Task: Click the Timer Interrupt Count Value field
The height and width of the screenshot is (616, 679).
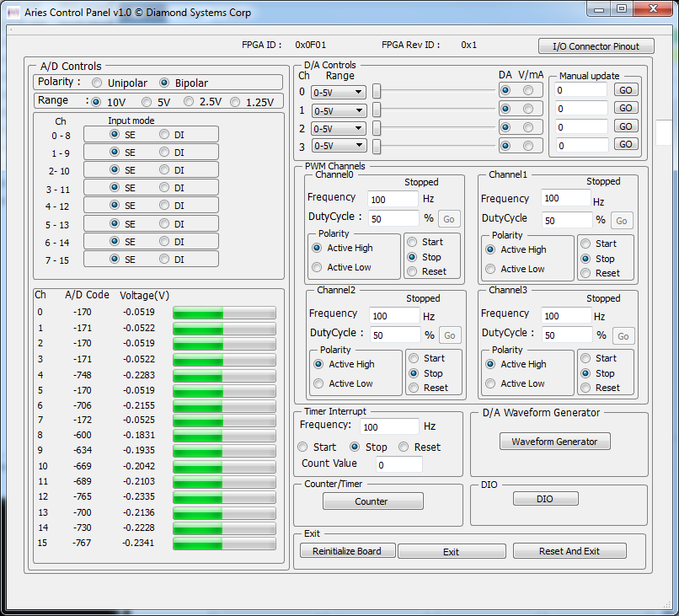Action: tap(398, 464)
